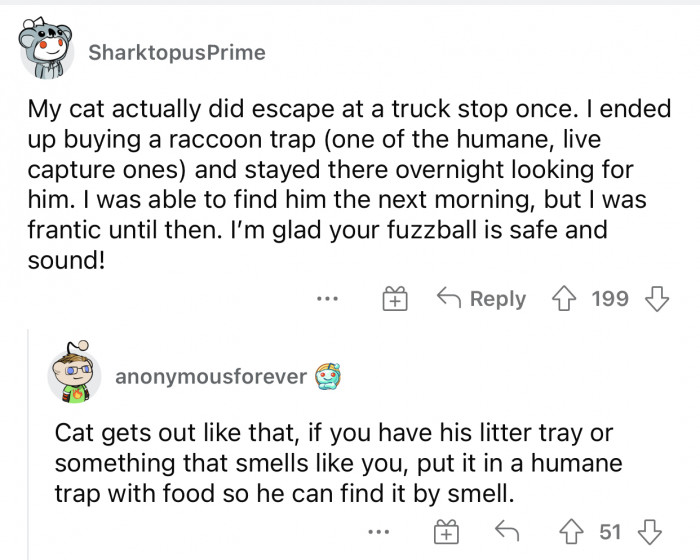Open SharktopusPrime's user profile link

coord(177,53)
